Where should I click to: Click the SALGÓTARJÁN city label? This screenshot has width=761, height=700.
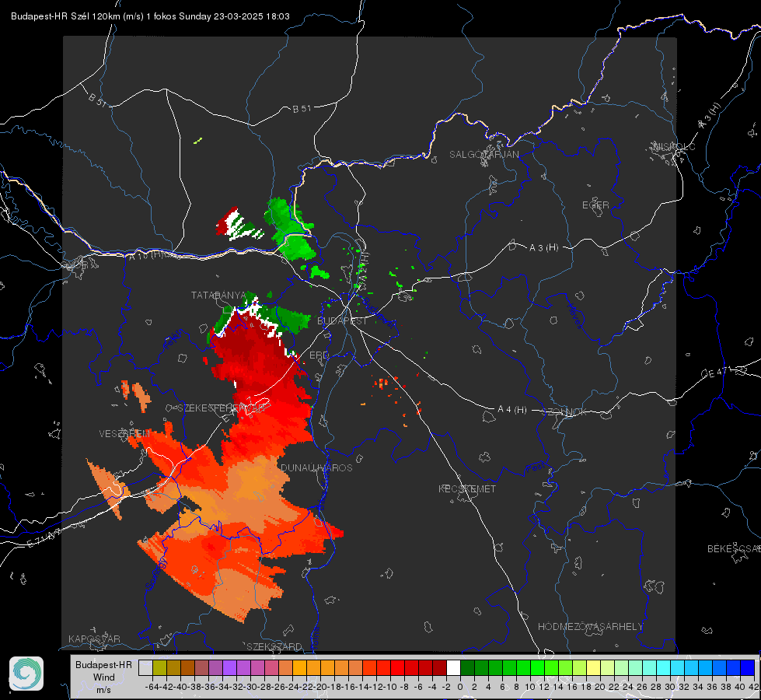[483, 155]
